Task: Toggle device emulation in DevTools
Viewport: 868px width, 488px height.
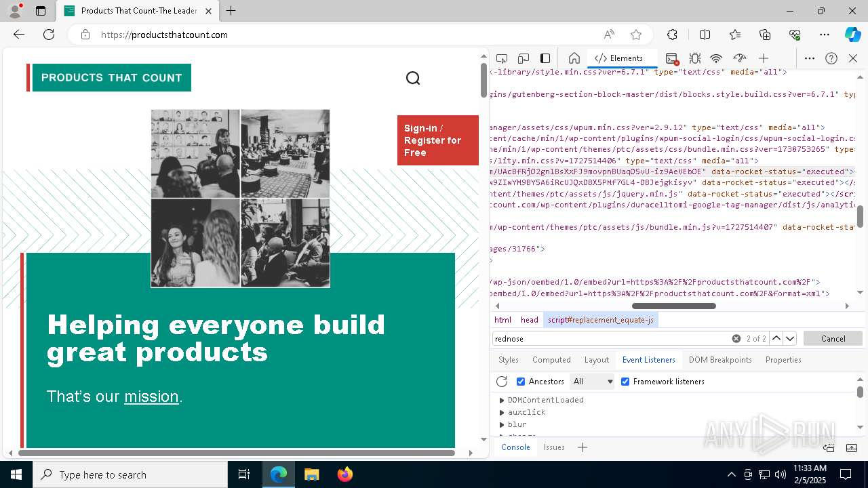Action: pos(524,58)
